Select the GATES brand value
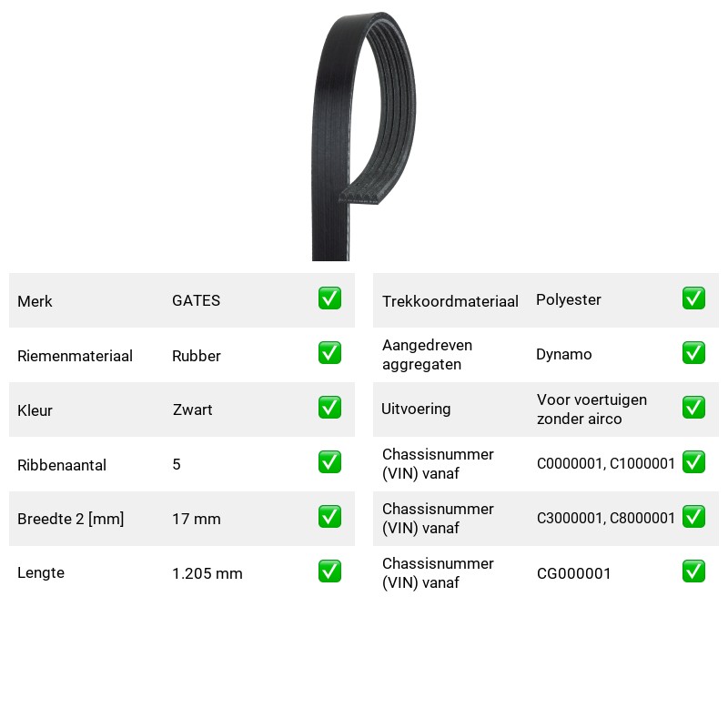Screen dimensions: 728x728 coord(197,300)
